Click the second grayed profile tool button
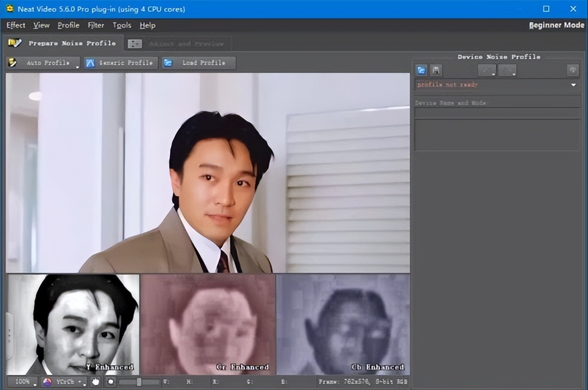The width and height of the screenshot is (588, 390). click(507, 70)
